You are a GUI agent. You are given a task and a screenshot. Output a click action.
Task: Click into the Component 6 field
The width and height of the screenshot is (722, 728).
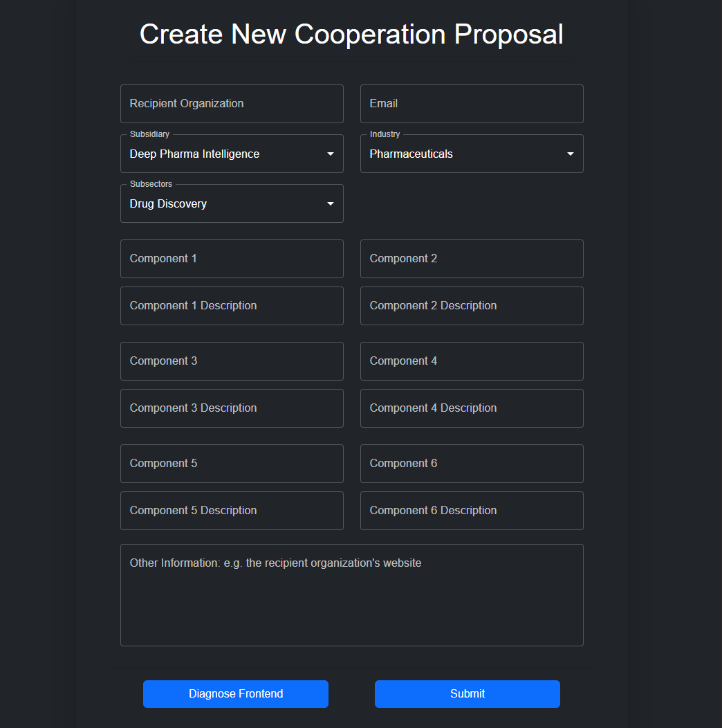pos(472,464)
